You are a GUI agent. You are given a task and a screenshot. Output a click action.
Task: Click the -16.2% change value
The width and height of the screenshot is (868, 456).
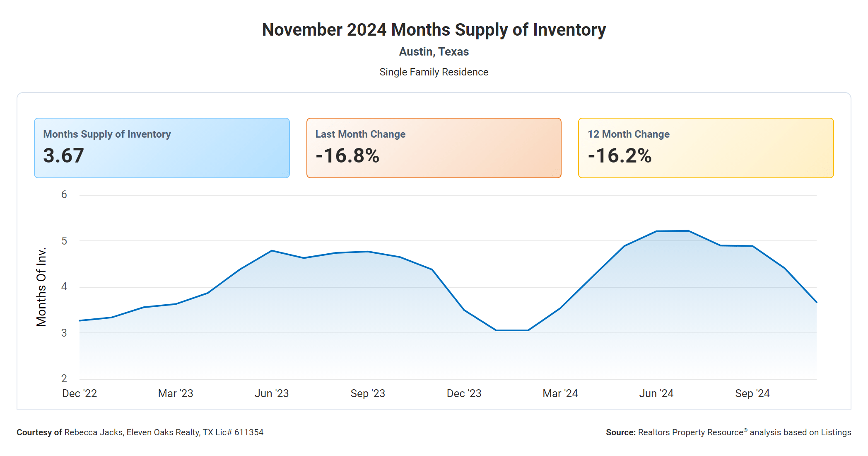coord(620,156)
